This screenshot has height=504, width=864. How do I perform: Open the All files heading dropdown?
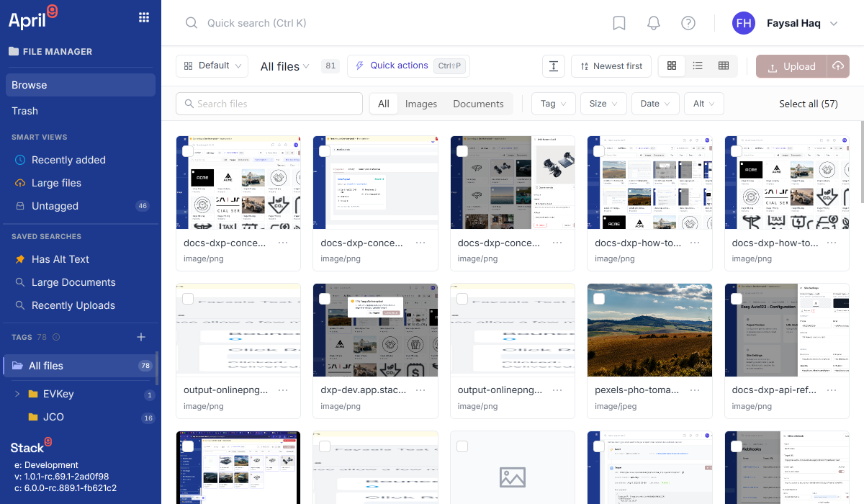[x=284, y=66]
